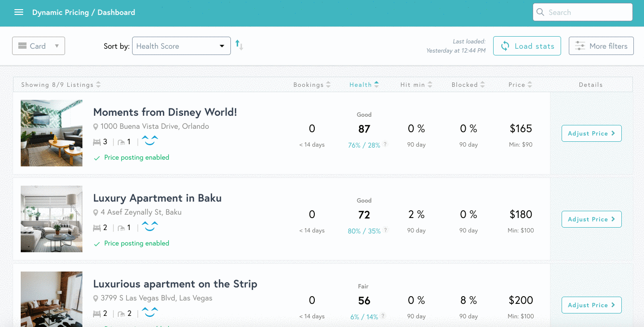
Task: Click the location pin for 3799 S Las Vegas Blvd
Action: point(95,299)
